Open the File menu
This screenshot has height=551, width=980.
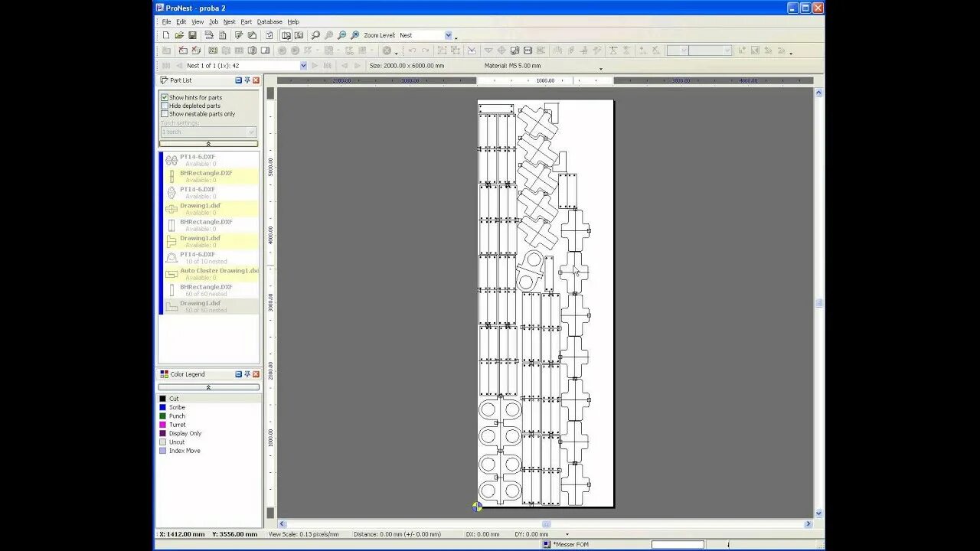pos(166,21)
